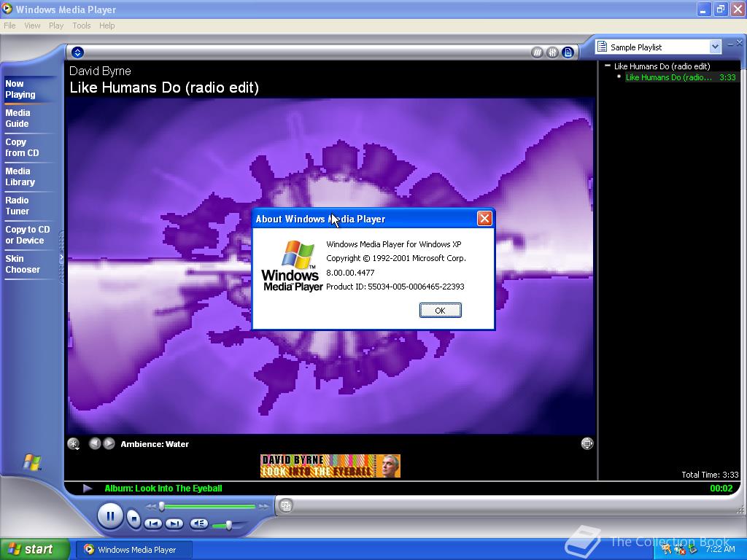Skip to the next track
Image resolution: width=747 pixels, height=560 pixels.
click(174, 524)
